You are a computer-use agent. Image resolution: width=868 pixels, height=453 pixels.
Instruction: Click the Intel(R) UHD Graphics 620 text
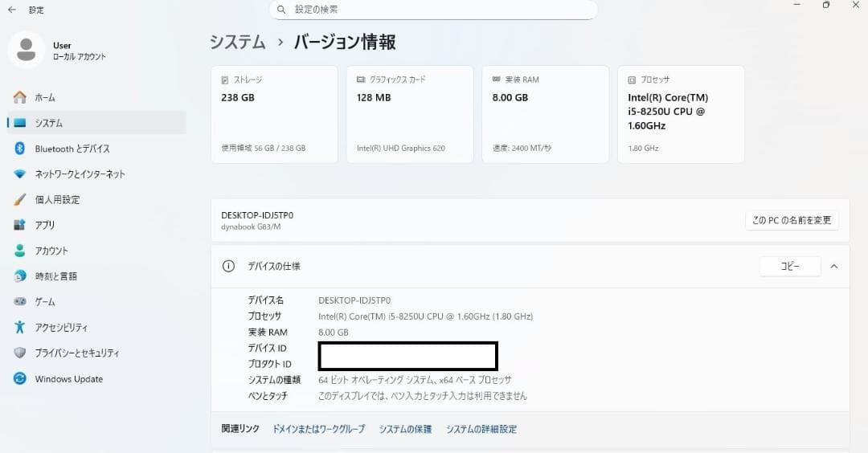click(401, 149)
